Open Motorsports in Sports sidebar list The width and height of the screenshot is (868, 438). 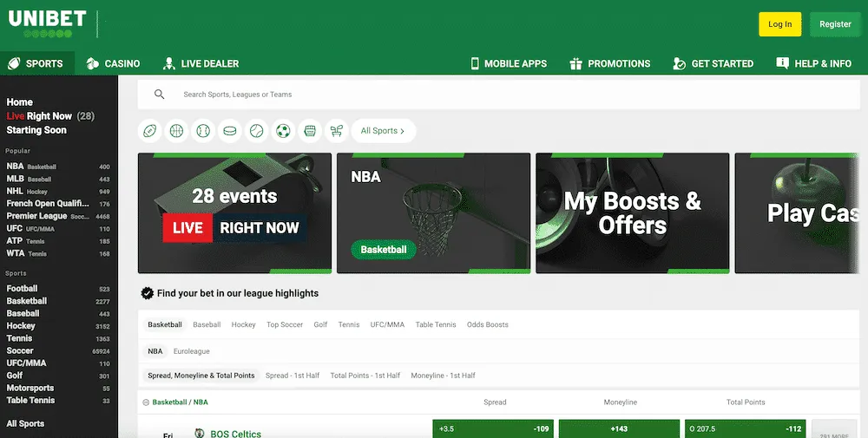click(58, 389)
